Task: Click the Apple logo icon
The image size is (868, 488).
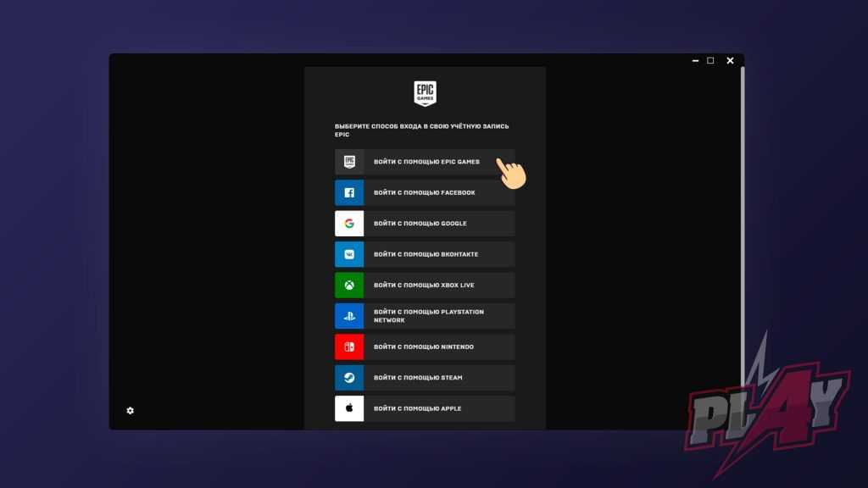Action: (x=349, y=408)
